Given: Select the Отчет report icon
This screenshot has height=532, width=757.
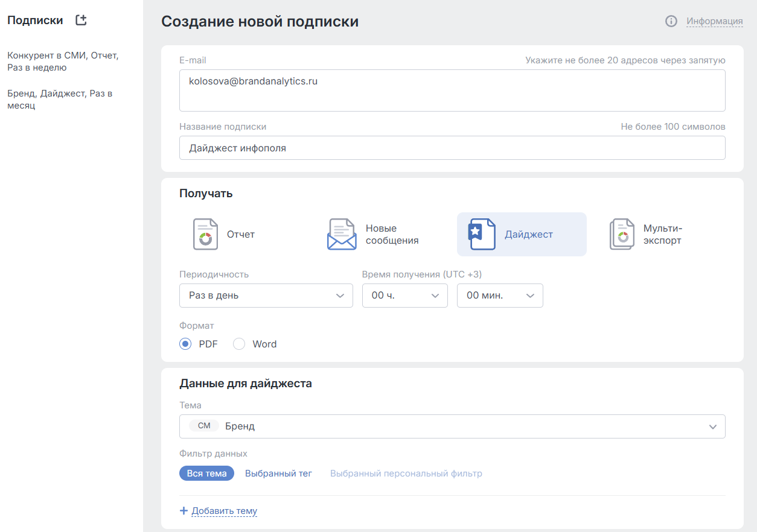Looking at the screenshot, I should tap(205, 234).
